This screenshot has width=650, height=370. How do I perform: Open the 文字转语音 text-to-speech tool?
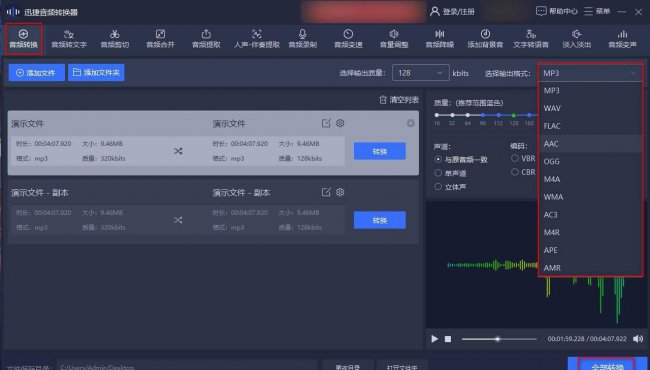click(x=531, y=39)
